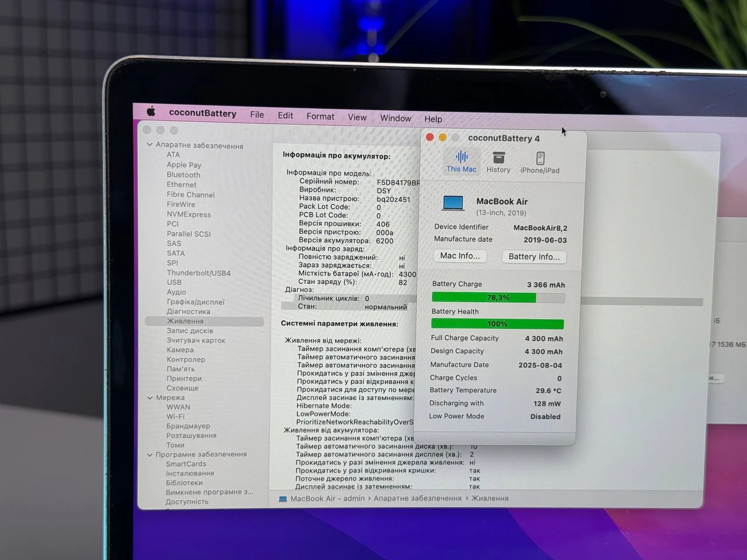Select Брандмауер in the sidebar

188,426
